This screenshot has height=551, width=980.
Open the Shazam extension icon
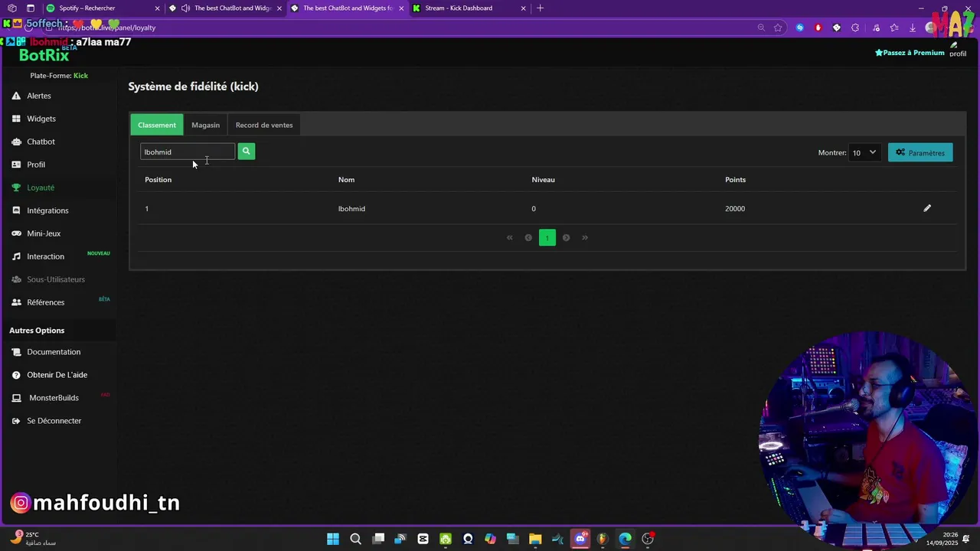point(800,28)
